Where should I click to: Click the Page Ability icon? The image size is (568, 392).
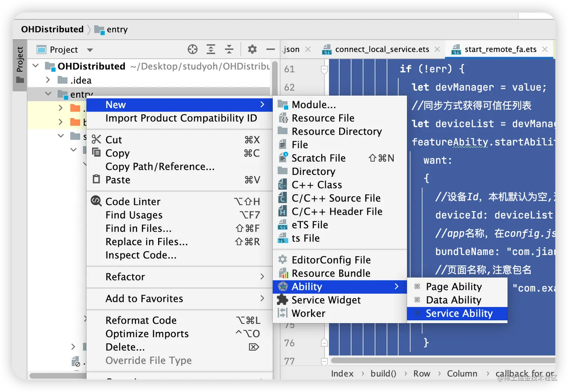pos(417,286)
